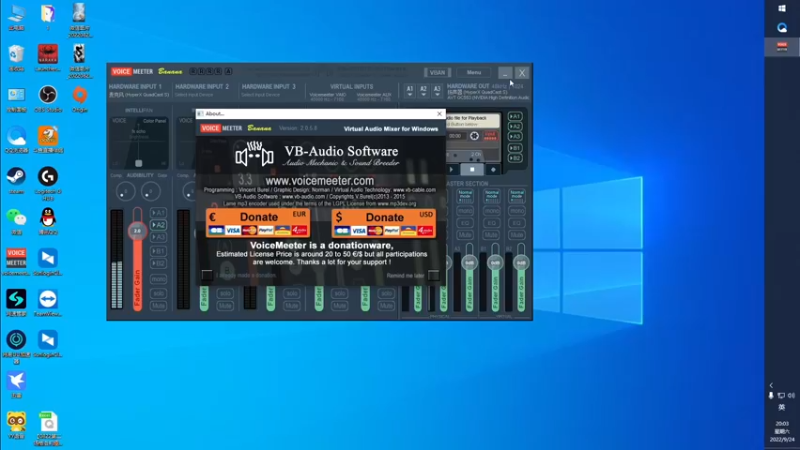Toggle A2 routing on Hardware Input 1
Screen dimensions: 800x450
[x=158, y=225]
